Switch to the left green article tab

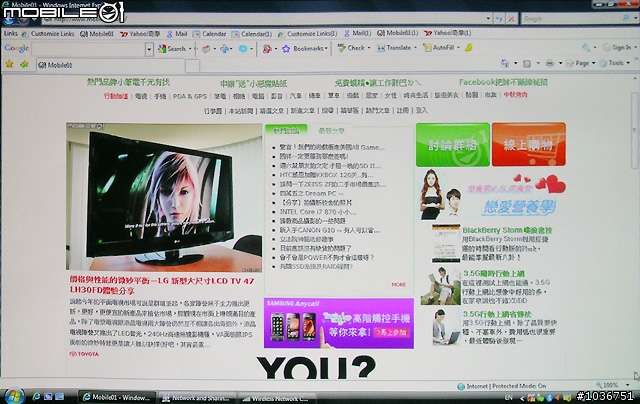click(286, 131)
